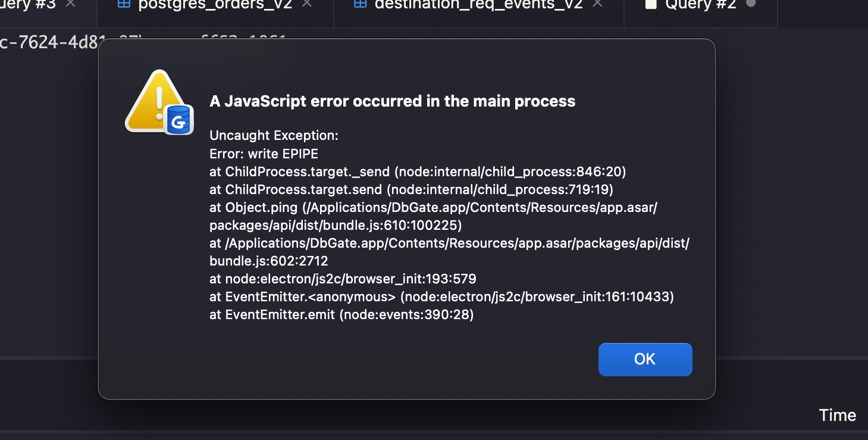Dismiss the error dialog with OK

[645, 359]
